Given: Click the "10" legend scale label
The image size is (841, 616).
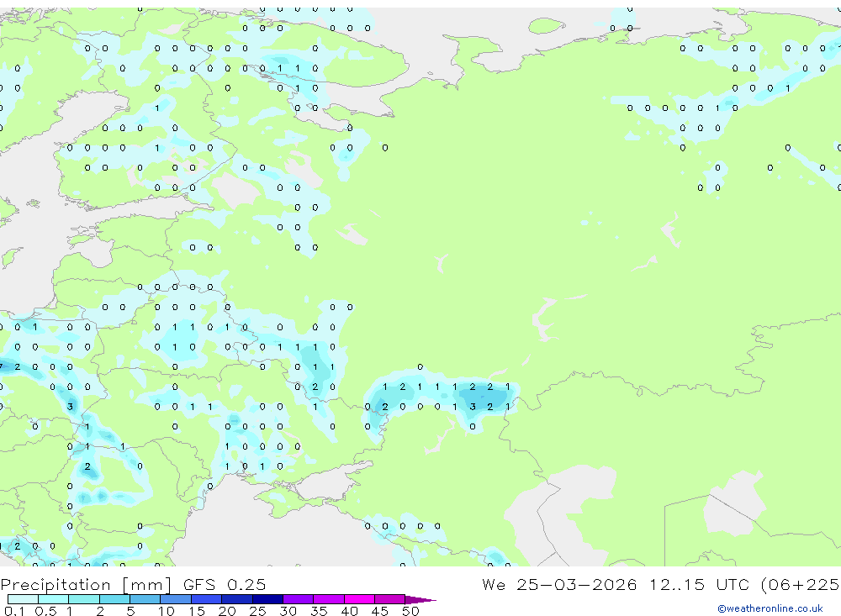Looking at the screenshot, I should [167, 611].
